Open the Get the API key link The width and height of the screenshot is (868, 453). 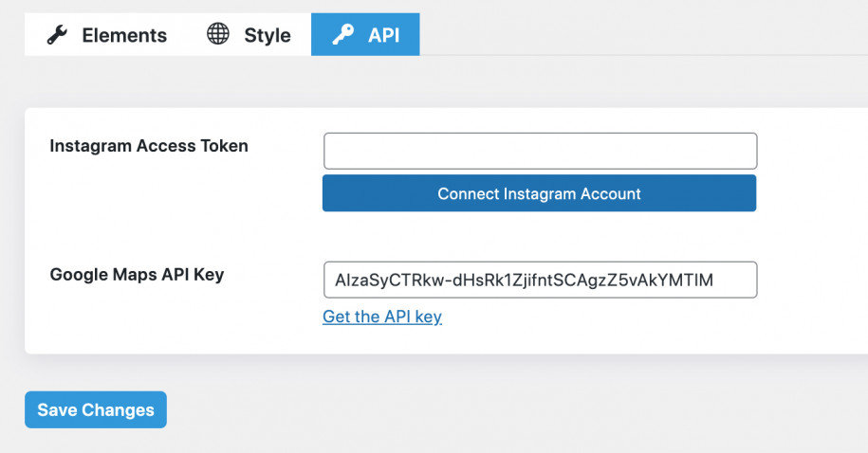tap(382, 317)
